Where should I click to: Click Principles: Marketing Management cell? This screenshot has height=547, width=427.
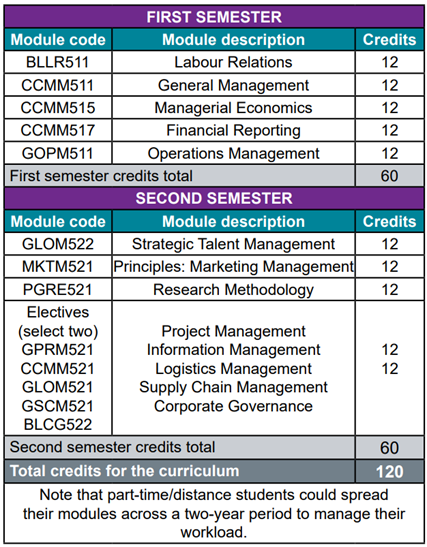(x=233, y=267)
